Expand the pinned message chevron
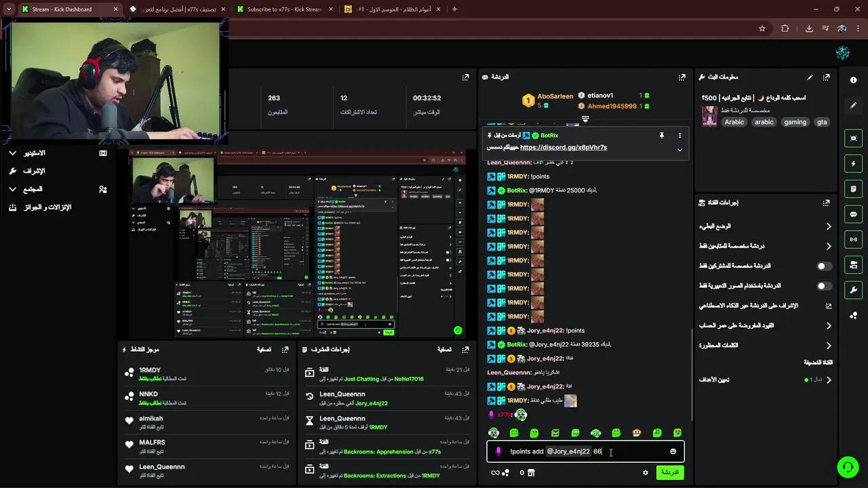Screen dimensions: 868x488 tap(679, 150)
